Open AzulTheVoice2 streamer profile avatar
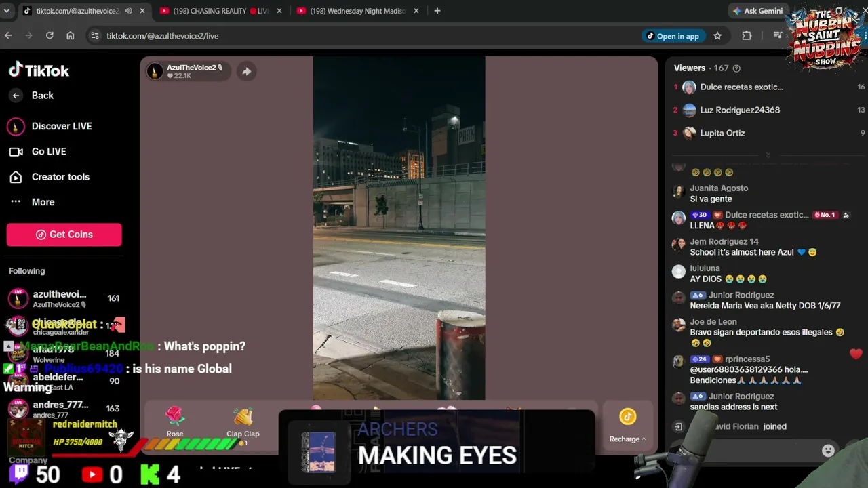Image resolution: width=868 pixels, height=488 pixels. 155,71
